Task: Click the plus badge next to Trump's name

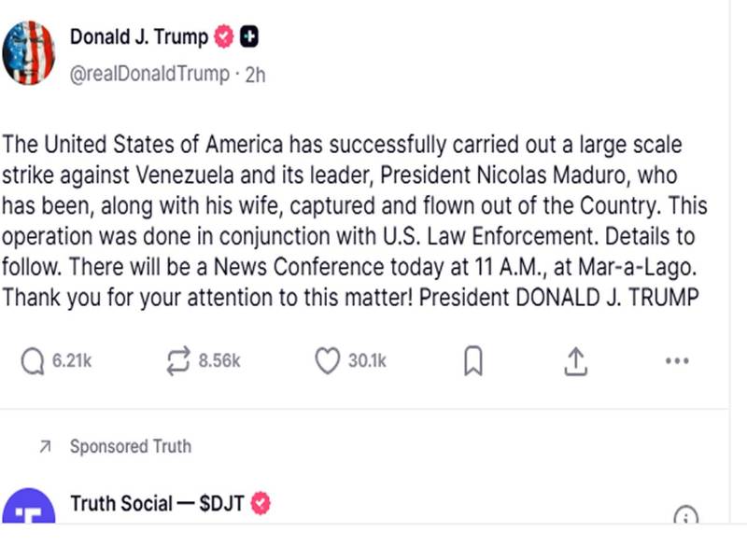Action: [250, 36]
